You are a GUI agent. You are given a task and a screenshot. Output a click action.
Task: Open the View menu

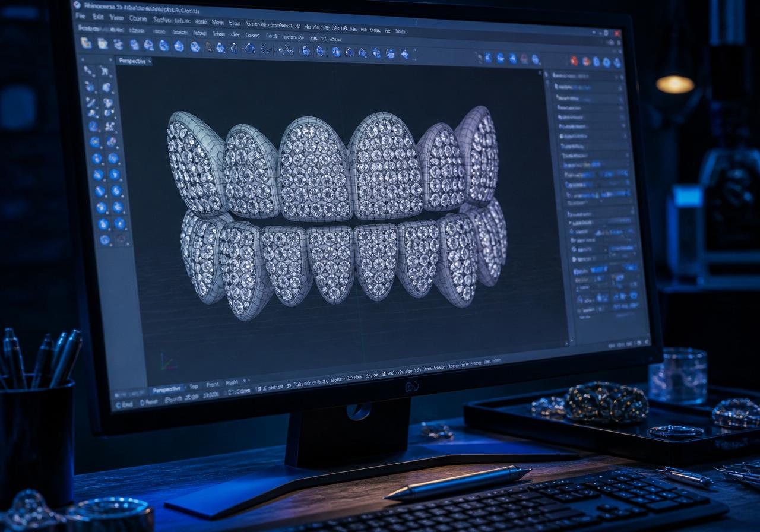pos(117,17)
